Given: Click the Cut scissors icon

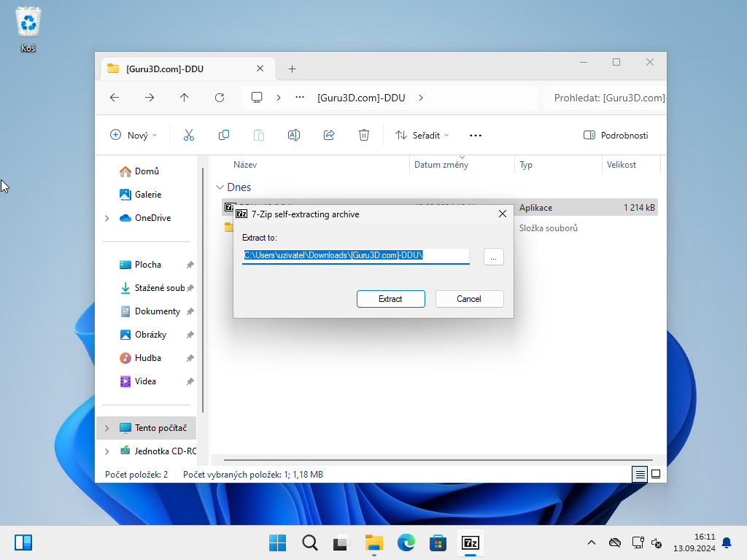Looking at the screenshot, I should [x=189, y=135].
